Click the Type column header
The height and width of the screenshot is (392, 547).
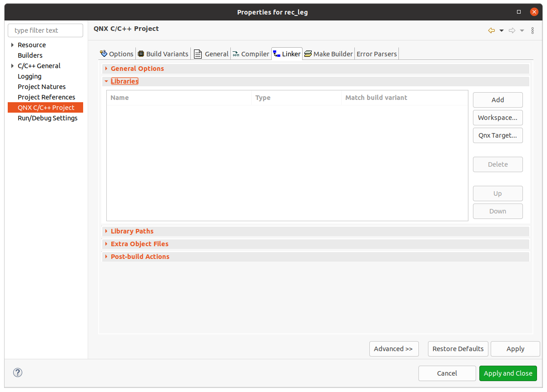[296, 98]
